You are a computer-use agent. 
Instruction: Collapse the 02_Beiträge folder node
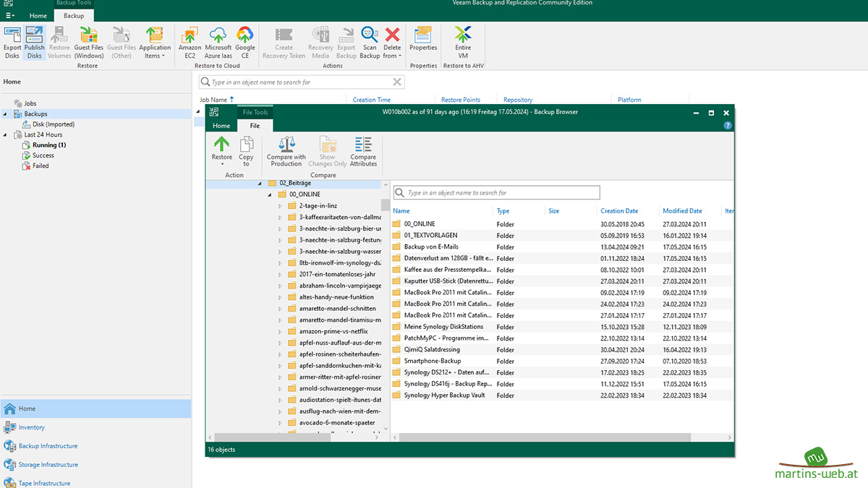click(x=260, y=184)
